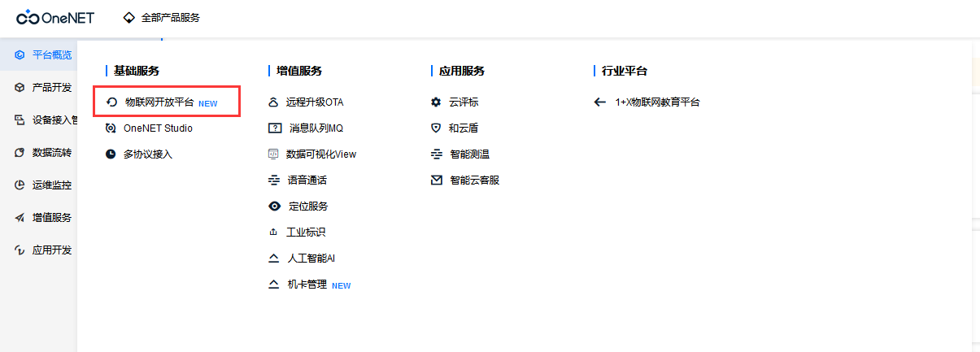
Task: Open 语音通话 service
Action: click(x=307, y=180)
